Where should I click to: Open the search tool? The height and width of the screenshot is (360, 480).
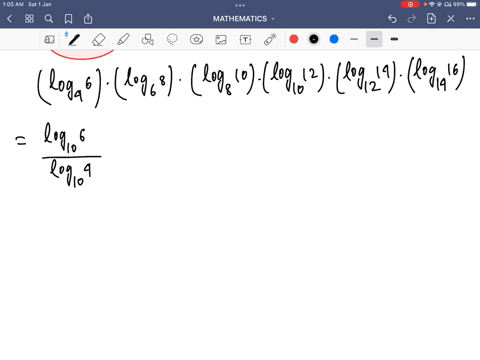[x=49, y=19]
